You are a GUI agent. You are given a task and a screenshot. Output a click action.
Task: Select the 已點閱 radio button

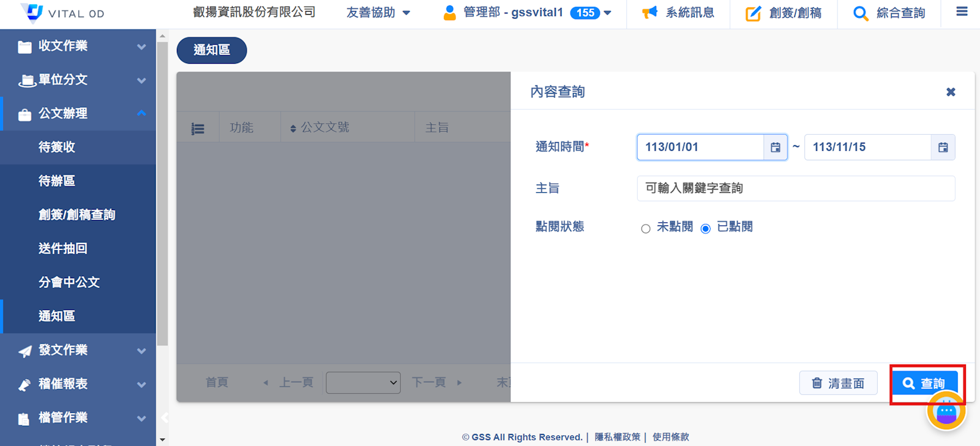pos(706,229)
